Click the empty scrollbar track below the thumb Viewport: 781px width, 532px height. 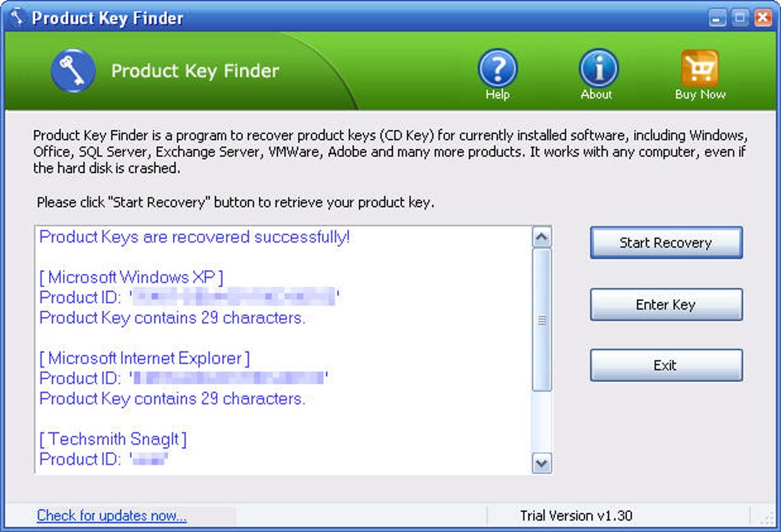pyautogui.click(x=542, y=422)
